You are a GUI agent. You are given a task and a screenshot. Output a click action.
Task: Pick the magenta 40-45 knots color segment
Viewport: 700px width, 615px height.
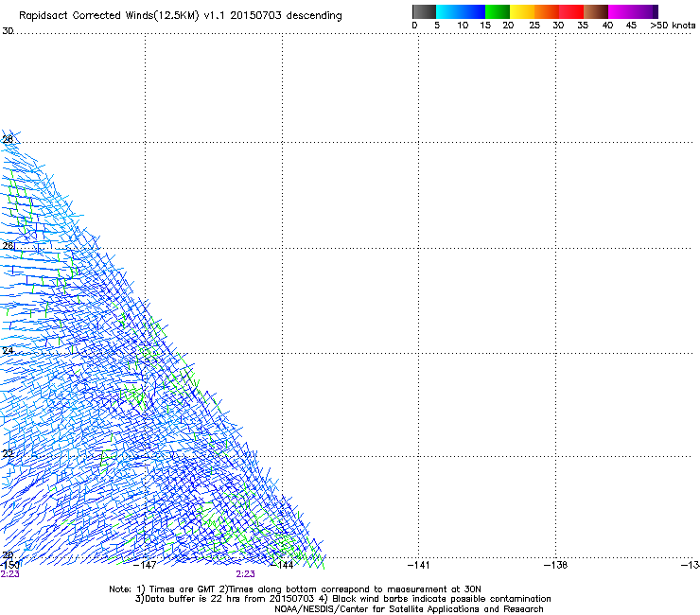(x=621, y=11)
